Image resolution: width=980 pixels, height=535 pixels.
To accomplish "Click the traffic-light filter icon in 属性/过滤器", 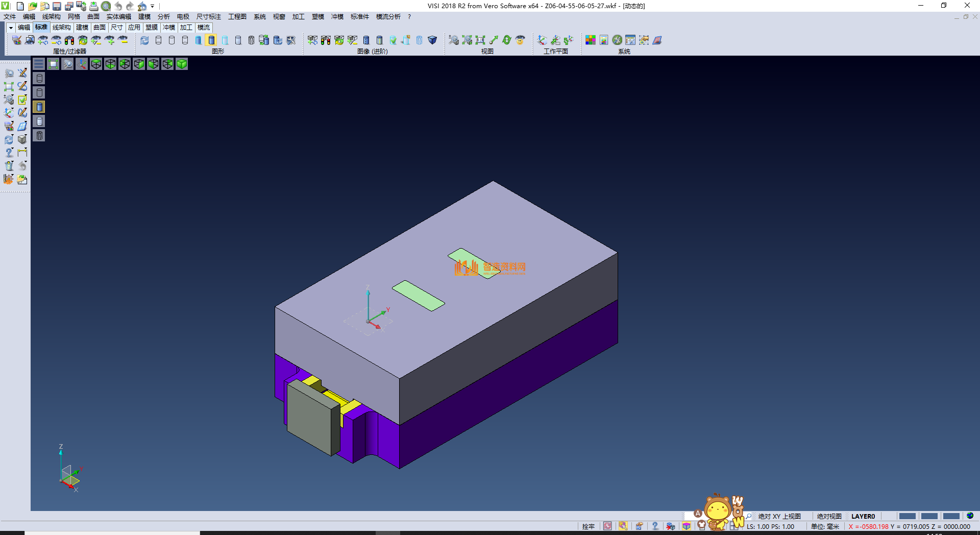I will point(70,40).
